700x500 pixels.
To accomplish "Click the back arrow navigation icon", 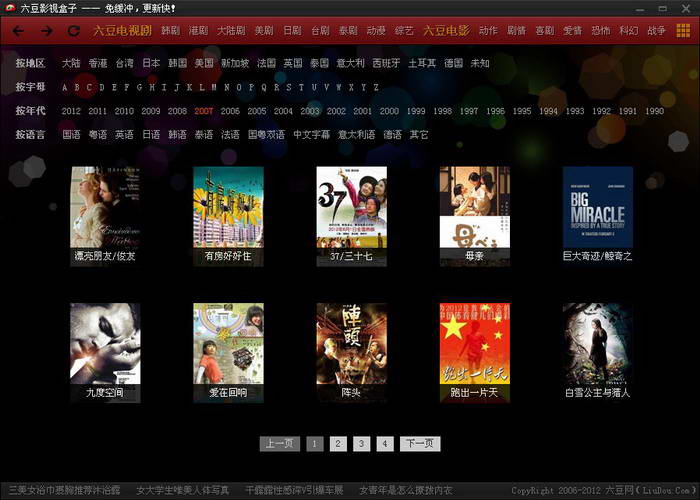I will point(18,31).
